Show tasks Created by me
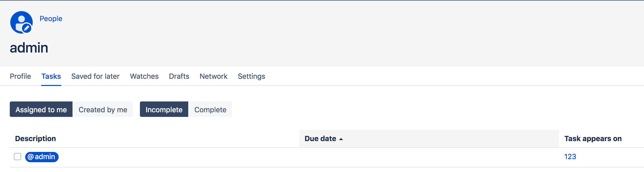The height and width of the screenshot is (172, 644). click(103, 109)
